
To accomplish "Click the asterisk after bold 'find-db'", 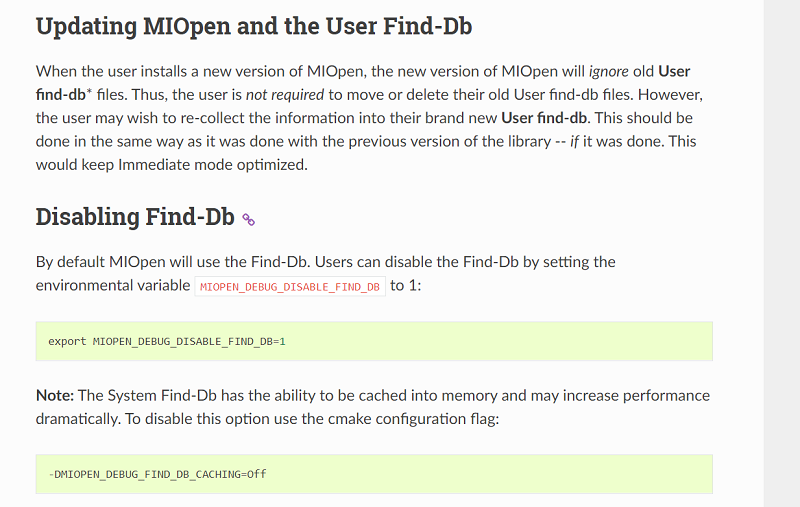I will pos(89,92).
